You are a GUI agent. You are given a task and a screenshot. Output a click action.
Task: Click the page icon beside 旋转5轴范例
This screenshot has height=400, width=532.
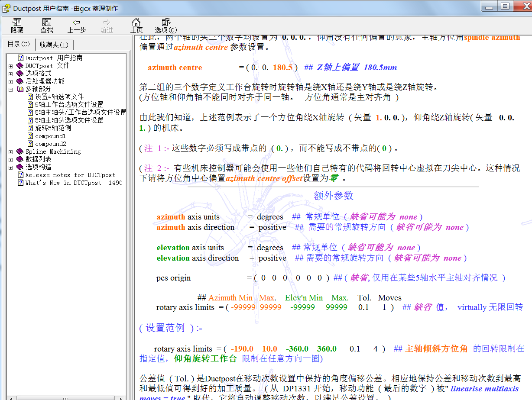[30, 128]
